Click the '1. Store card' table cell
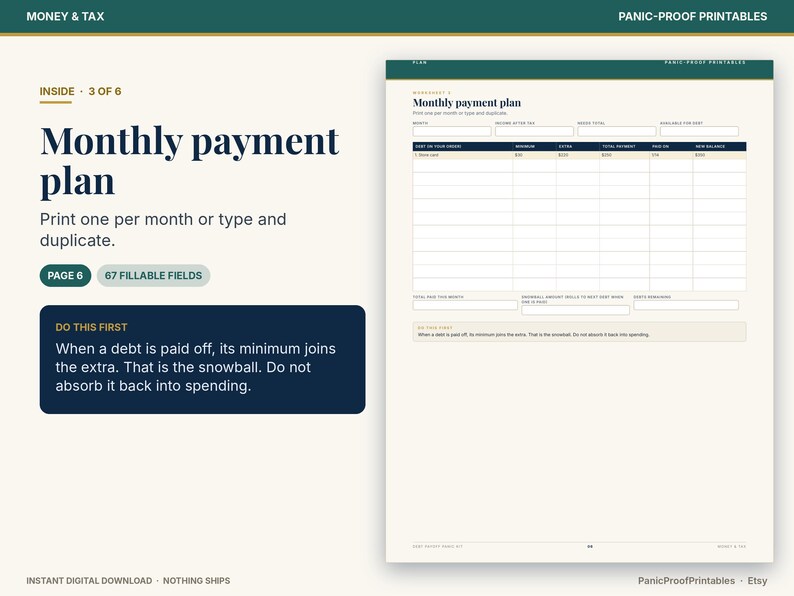 pyautogui.click(x=463, y=155)
